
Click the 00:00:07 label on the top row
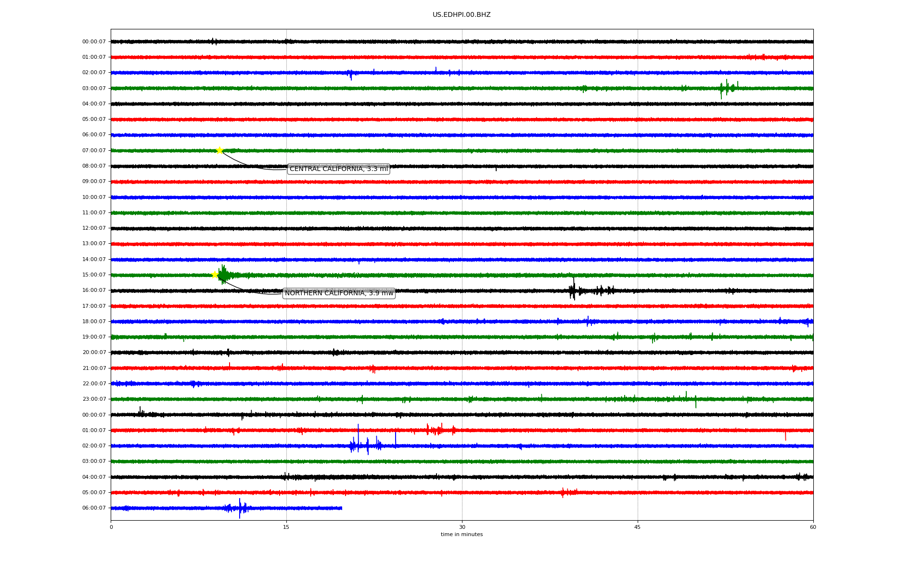pos(94,42)
